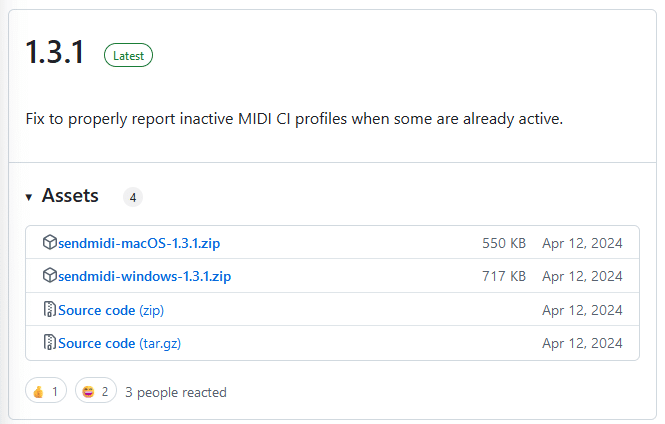This screenshot has width=665, height=424.
Task: Collapse the Assets section triangle
Action: click(x=29, y=197)
